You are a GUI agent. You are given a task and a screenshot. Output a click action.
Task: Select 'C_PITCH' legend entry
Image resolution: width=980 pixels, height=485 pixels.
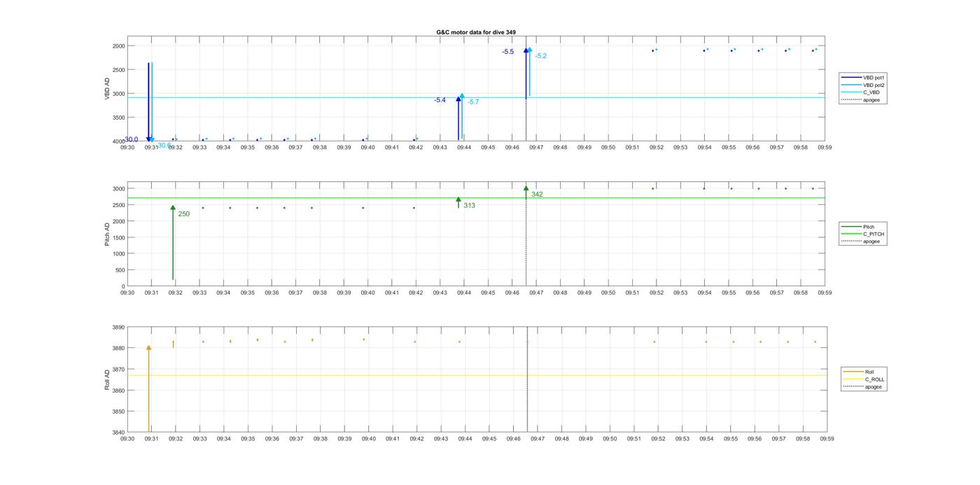tap(863, 234)
